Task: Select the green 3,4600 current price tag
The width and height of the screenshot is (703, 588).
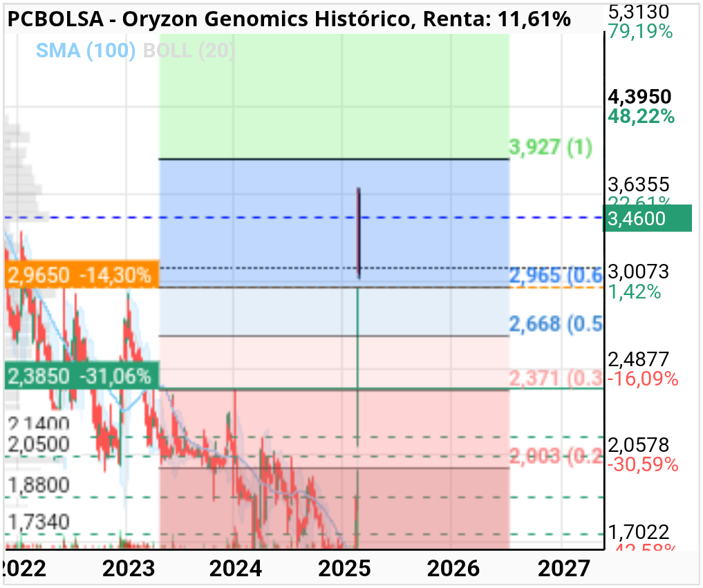Action: (x=647, y=218)
